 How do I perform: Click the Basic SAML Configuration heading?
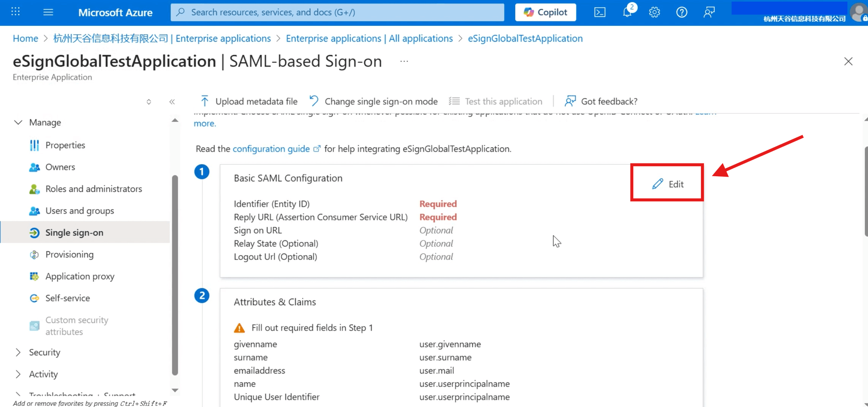pyautogui.click(x=288, y=178)
